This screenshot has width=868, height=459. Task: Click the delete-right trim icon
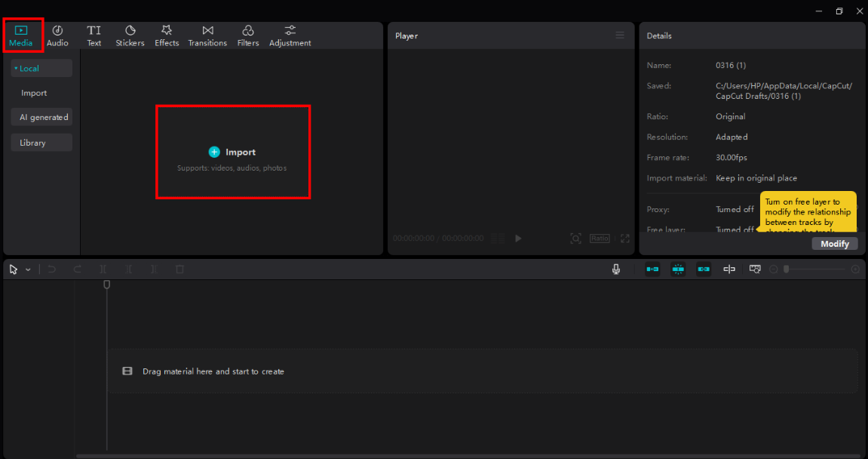pos(154,270)
